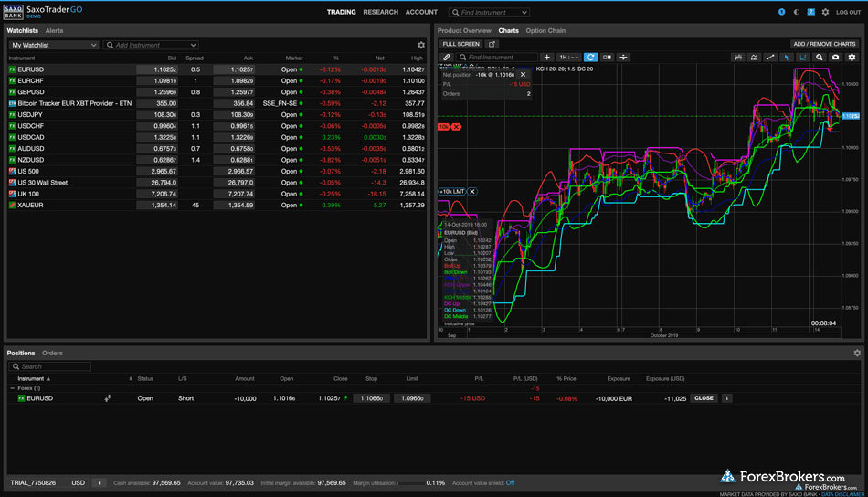This screenshot has width=868, height=497.
Task: Toggle dark/light theme contrast icon
Action: (x=797, y=12)
